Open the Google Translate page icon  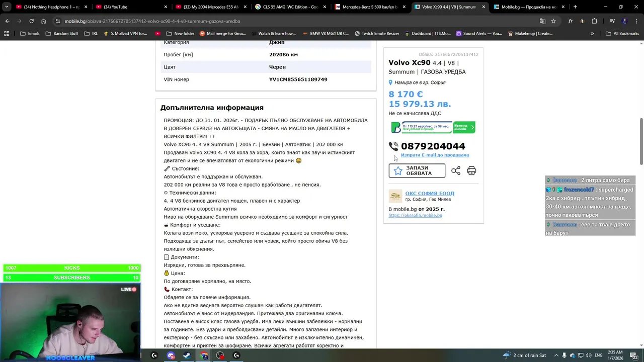(x=542, y=21)
